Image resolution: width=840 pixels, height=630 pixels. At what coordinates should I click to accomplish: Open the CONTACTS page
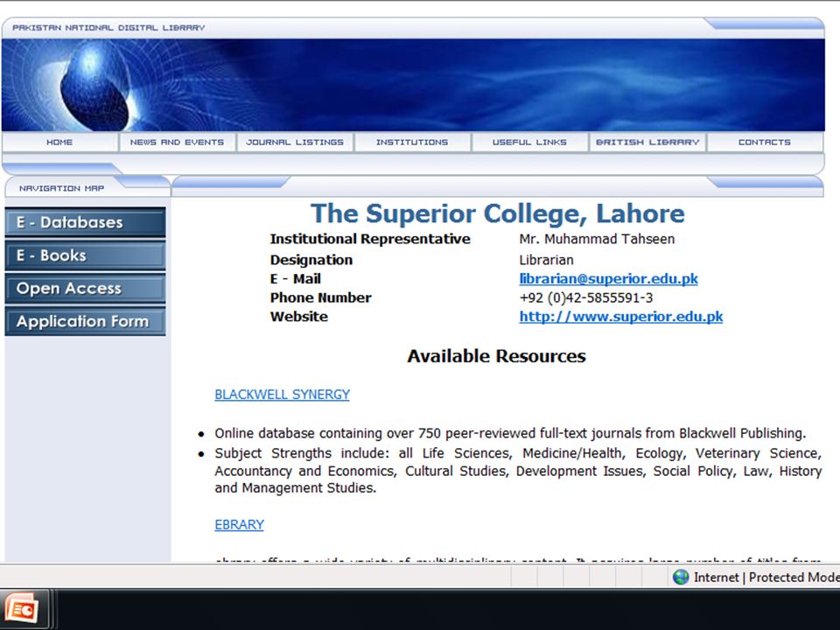pyautogui.click(x=765, y=143)
